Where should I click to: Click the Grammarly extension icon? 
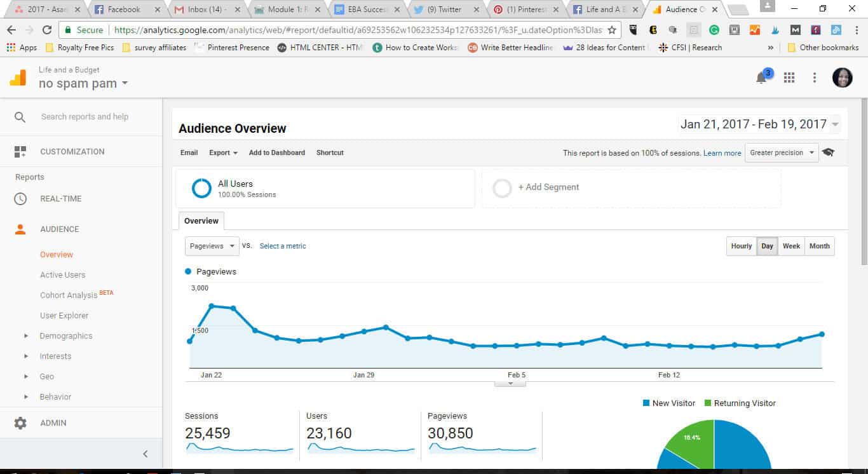tap(714, 30)
